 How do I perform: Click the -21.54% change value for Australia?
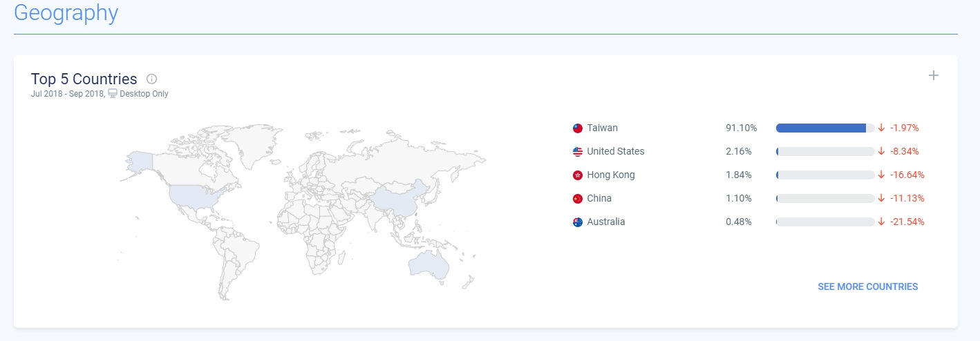tap(907, 222)
